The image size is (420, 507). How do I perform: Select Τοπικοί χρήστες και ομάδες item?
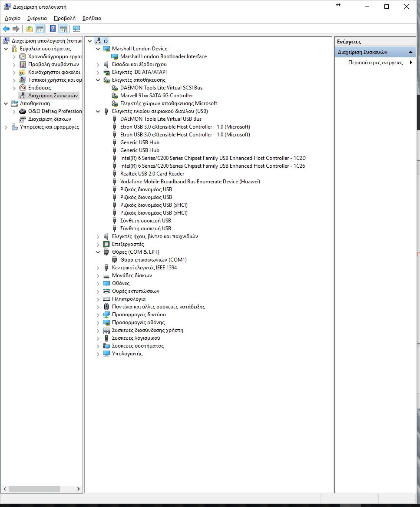(55, 80)
